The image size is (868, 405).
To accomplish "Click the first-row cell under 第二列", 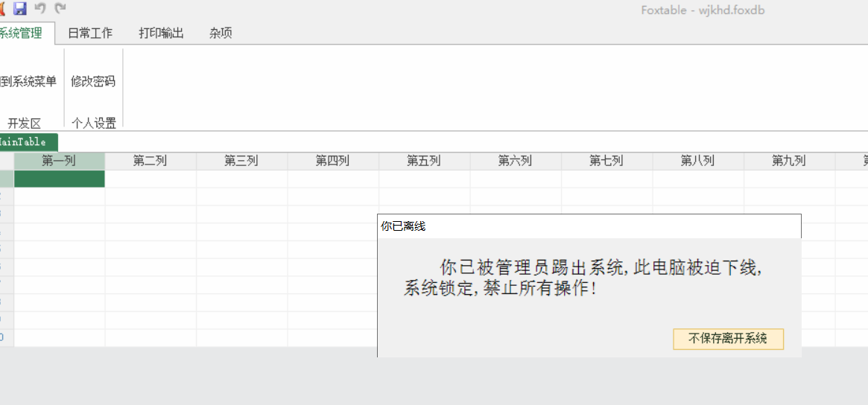I will pyautogui.click(x=151, y=179).
